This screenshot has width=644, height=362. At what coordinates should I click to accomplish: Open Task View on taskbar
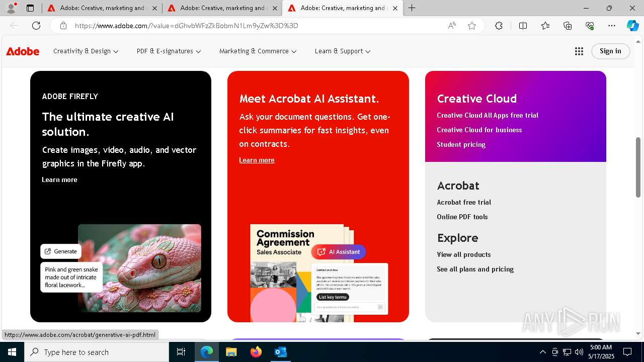[181, 352]
